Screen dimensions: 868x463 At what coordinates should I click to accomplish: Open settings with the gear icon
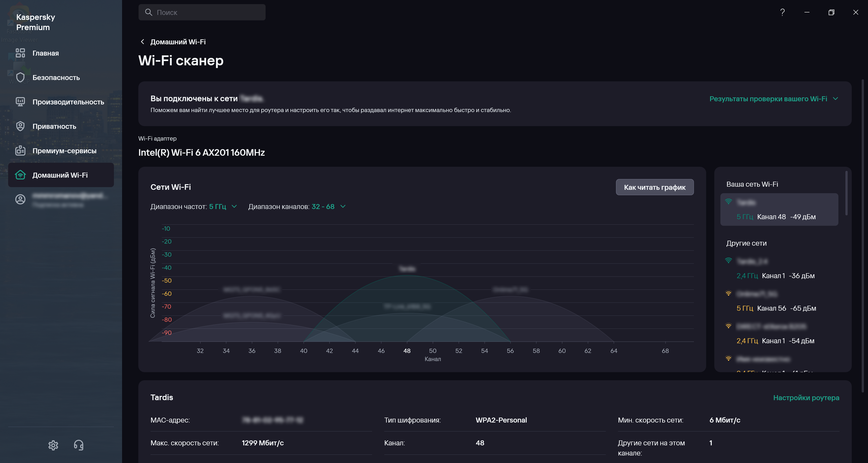pos(53,445)
